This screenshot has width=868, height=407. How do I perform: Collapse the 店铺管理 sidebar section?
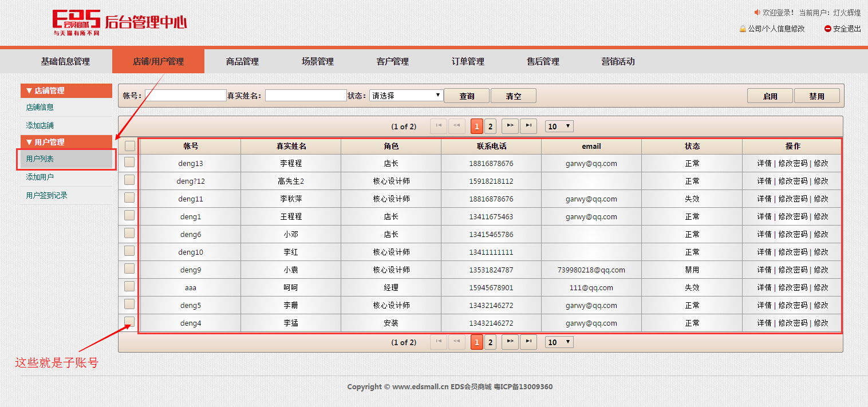[x=66, y=90]
